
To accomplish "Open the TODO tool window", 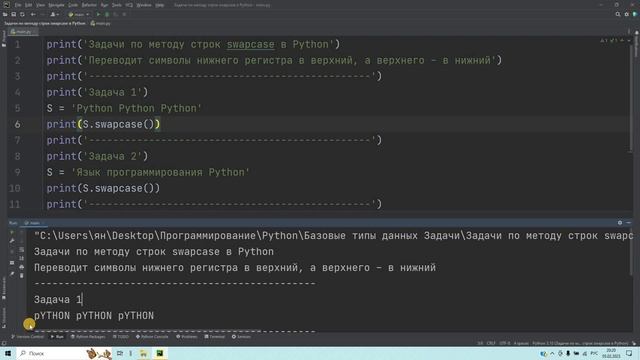I will pos(120,337).
